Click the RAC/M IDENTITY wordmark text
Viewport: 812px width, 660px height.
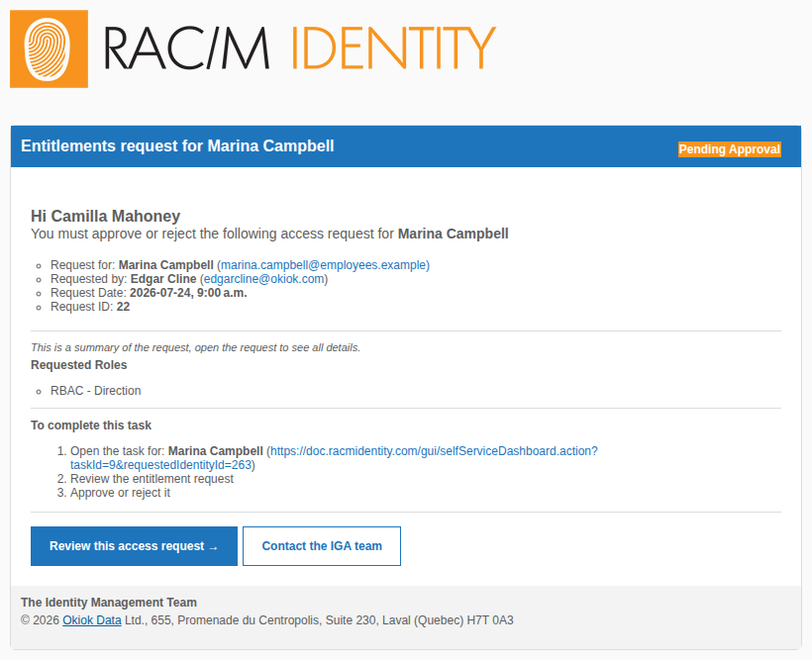pyautogui.click(x=300, y=48)
